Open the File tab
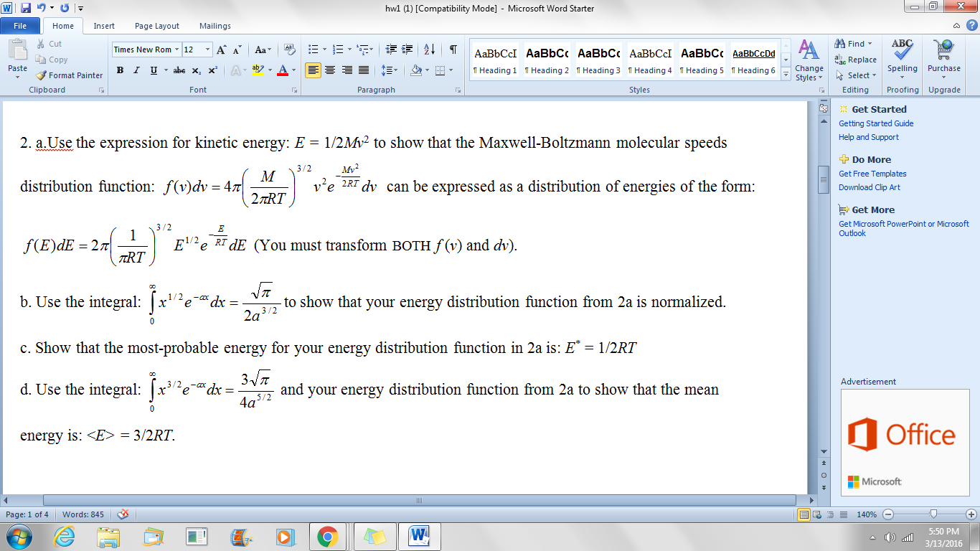This screenshot has height=551, width=980. [20, 26]
